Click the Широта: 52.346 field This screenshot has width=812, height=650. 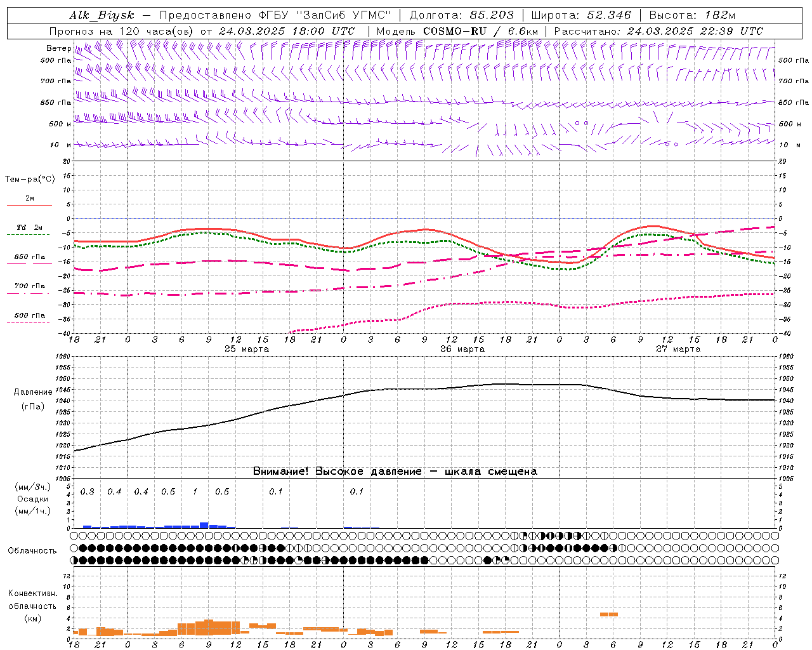581,15
